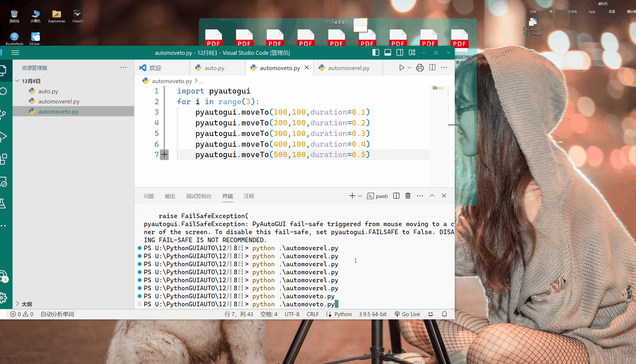Split the terminal panel

tap(396, 196)
